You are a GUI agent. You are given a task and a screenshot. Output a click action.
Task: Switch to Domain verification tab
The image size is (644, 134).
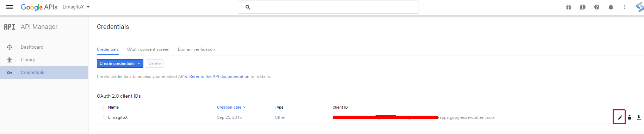(196, 49)
